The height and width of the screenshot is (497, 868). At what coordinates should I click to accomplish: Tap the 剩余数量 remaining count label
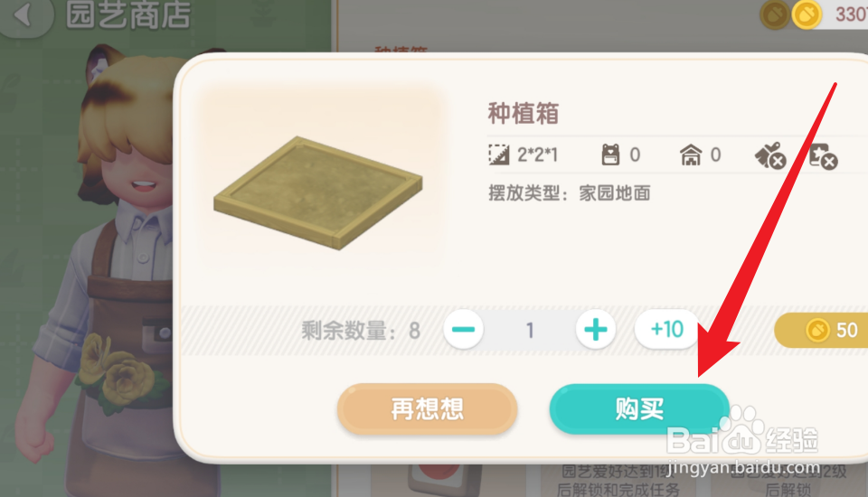click(x=349, y=331)
